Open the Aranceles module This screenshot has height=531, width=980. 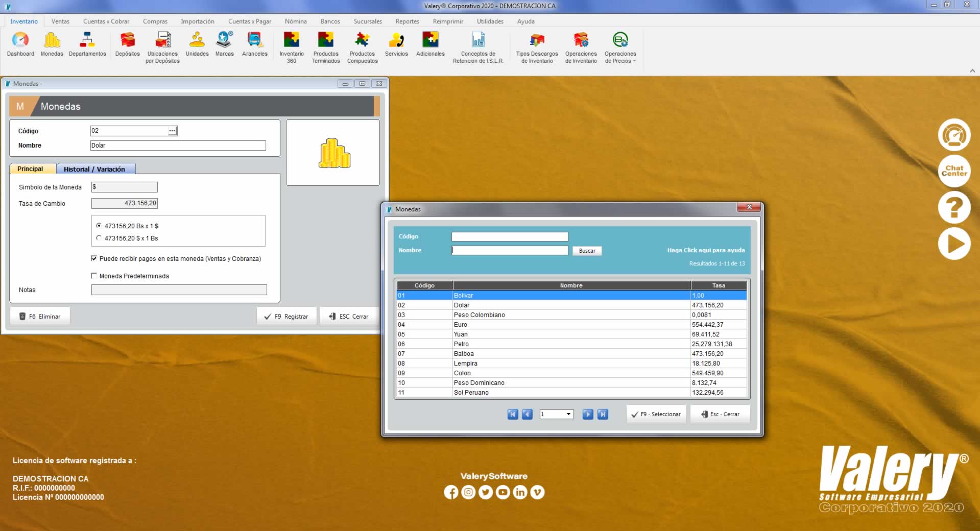click(x=254, y=44)
